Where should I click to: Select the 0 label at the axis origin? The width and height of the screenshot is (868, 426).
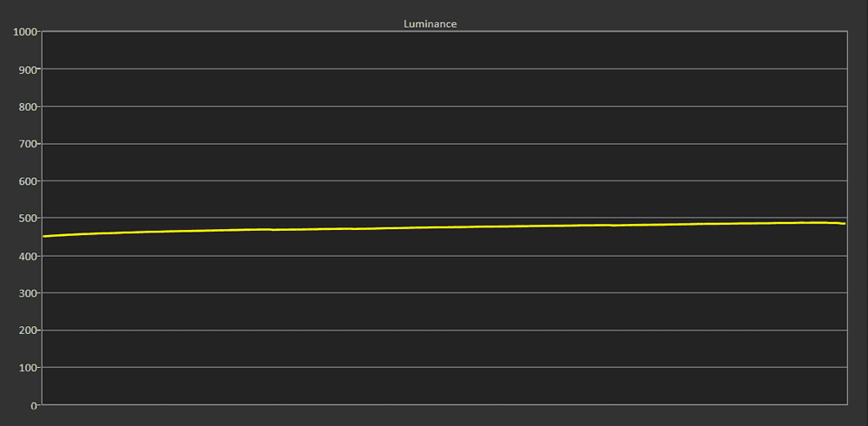(34, 405)
